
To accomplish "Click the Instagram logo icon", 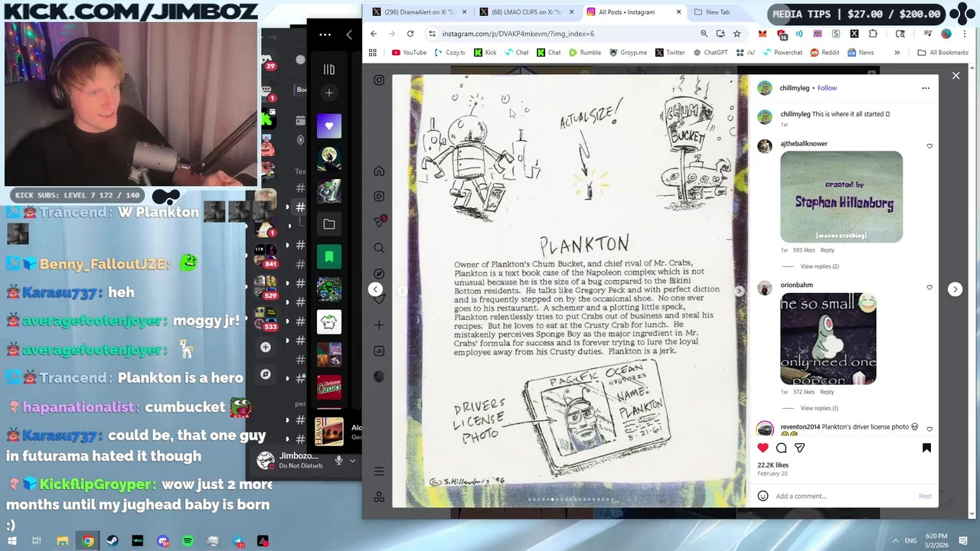I will (x=379, y=80).
